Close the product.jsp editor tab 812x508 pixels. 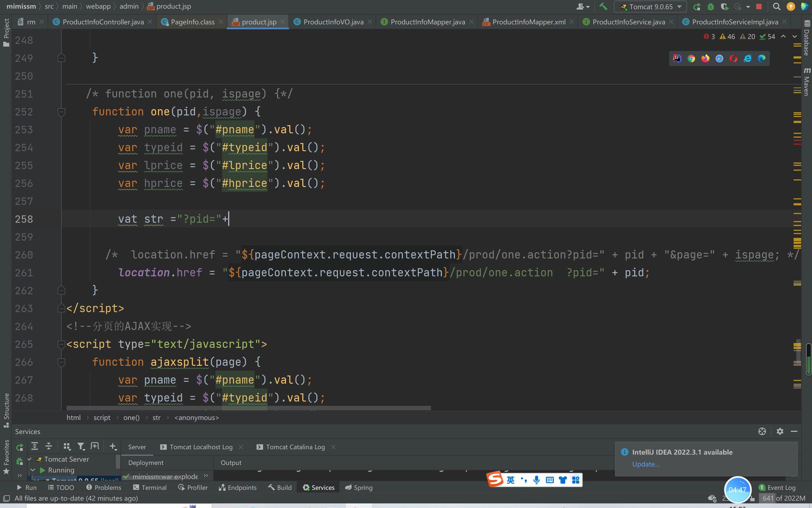coord(283,21)
